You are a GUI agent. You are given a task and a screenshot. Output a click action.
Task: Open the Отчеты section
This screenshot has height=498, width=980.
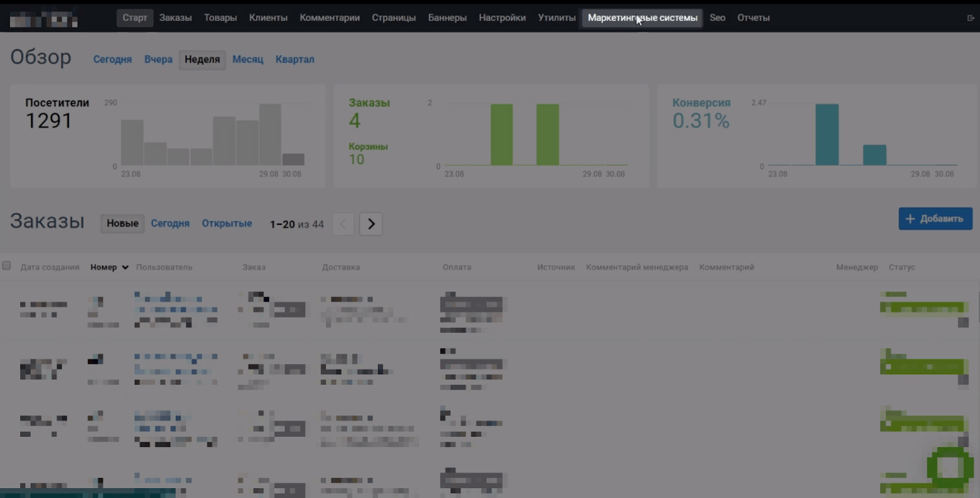(x=753, y=18)
